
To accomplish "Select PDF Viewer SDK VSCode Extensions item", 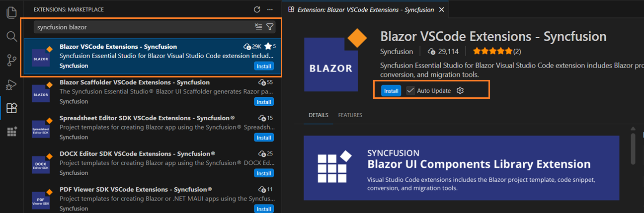I will click(152, 198).
